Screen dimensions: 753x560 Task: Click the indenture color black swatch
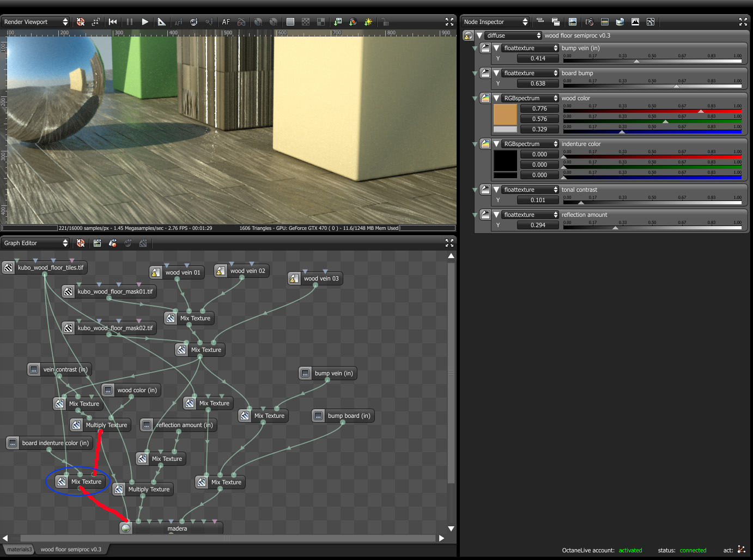click(505, 160)
